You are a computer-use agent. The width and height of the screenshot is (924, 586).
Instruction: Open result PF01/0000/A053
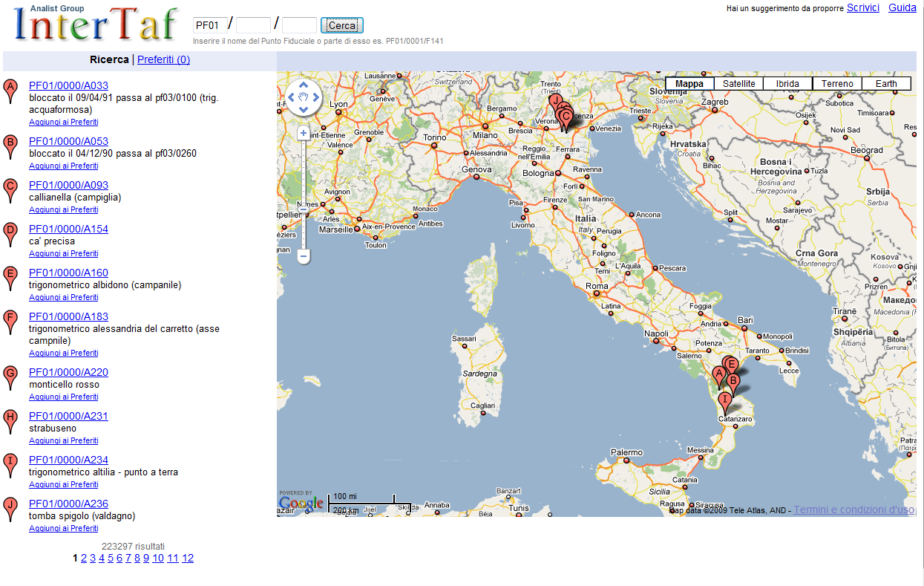[x=68, y=141]
